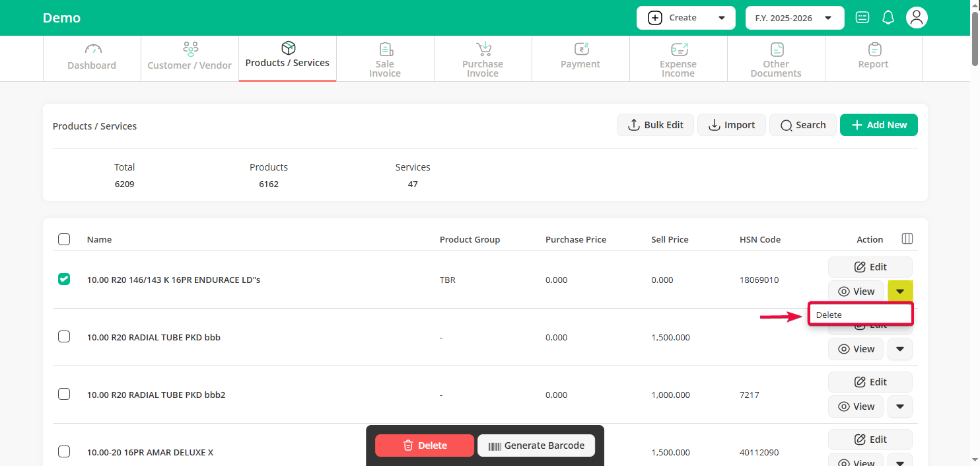The image size is (980, 466).
Task: Open the column chooser icon beside Action
Action: (907, 239)
